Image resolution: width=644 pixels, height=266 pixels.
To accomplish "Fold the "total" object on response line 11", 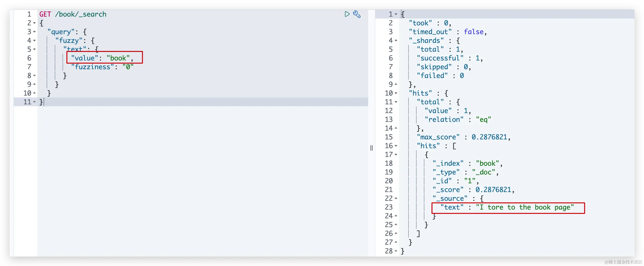I will pyautogui.click(x=396, y=102).
